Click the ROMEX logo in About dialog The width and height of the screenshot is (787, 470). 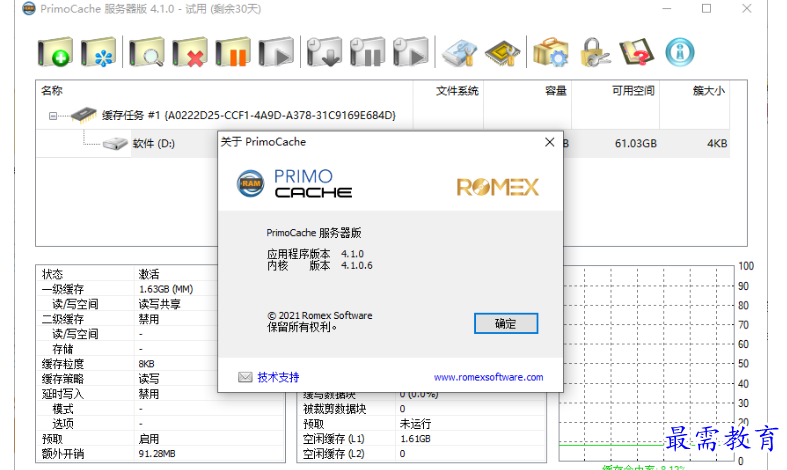497,187
